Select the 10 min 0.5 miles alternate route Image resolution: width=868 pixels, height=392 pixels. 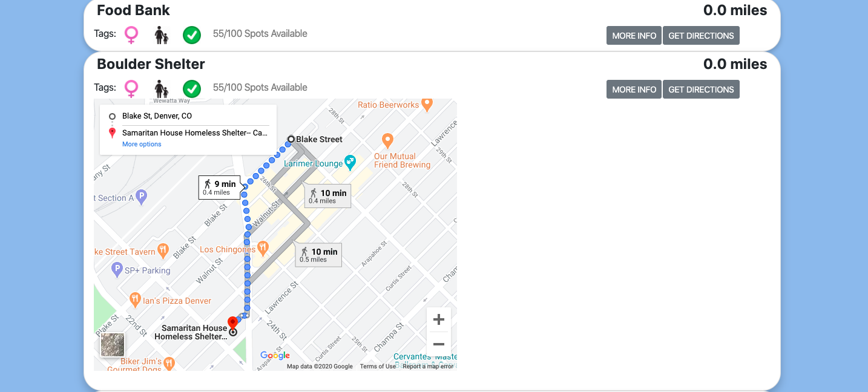(x=319, y=255)
